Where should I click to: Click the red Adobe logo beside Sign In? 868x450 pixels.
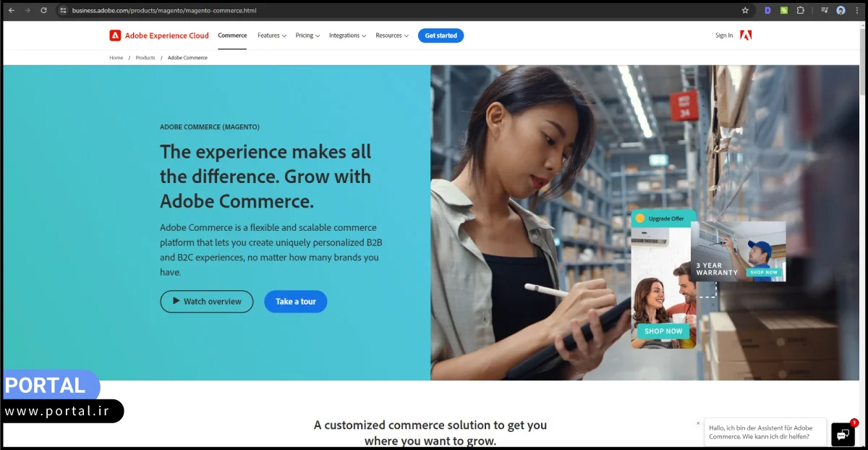pos(746,35)
